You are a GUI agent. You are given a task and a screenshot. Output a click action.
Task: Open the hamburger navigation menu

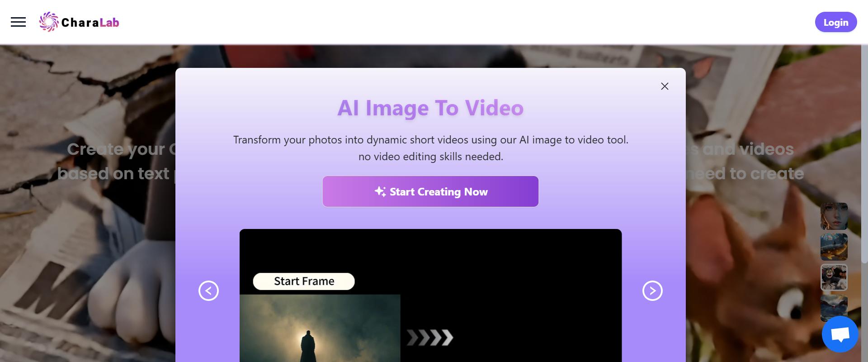point(18,22)
